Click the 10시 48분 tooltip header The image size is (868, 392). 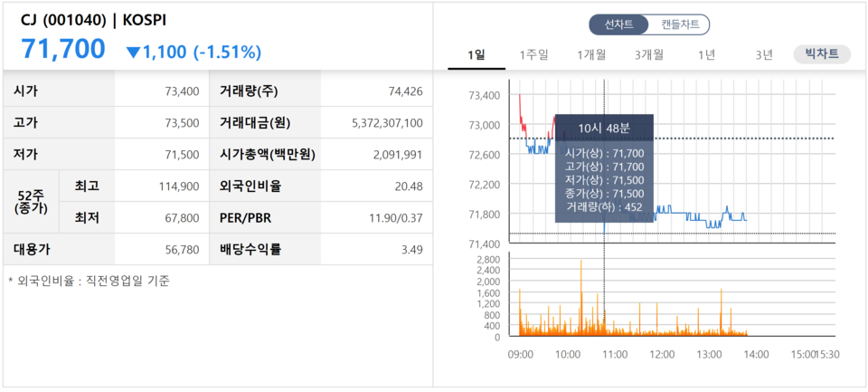tap(604, 128)
